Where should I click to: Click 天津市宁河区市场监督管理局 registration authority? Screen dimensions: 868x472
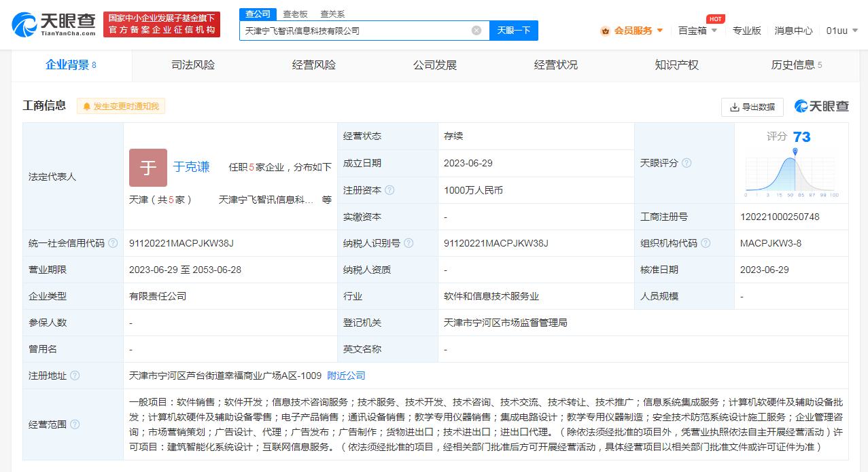pyautogui.click(x=505, y=323)
